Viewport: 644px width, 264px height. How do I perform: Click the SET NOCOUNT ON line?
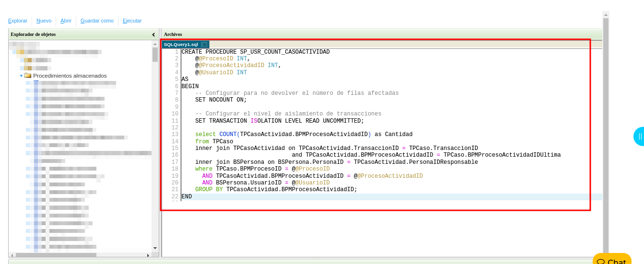[221, 100]
